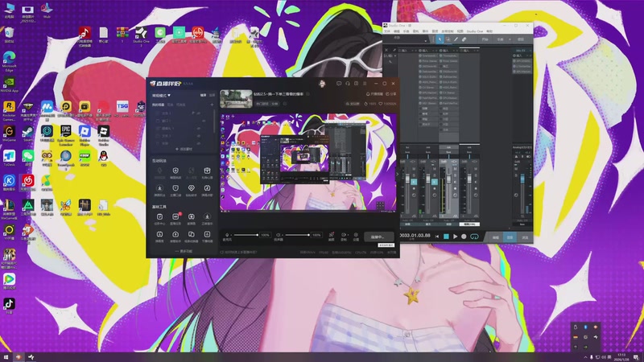Open the 视图 menu in Studio One

[x=460, y=31]
